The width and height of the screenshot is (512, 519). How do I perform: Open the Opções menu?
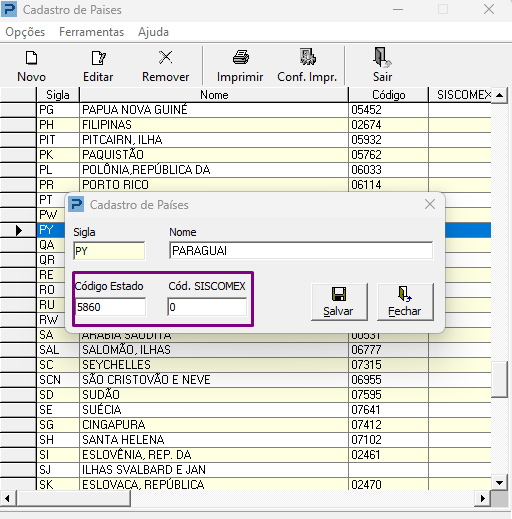pyautogui.click(x=25, y=32)
